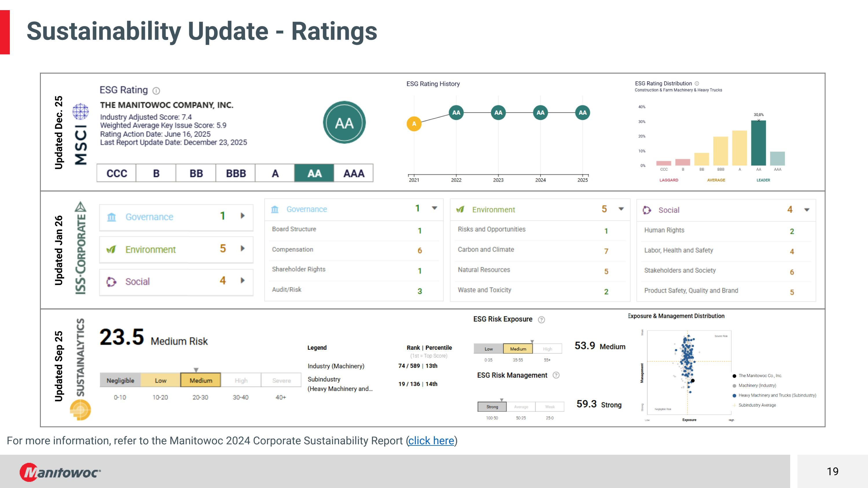
Task: Click the yellow A marker for 2021
Action: click(x=414, y=124)
